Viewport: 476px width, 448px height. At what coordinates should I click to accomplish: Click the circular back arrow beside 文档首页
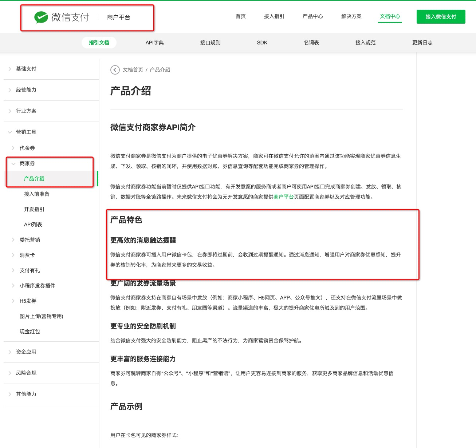115,70
